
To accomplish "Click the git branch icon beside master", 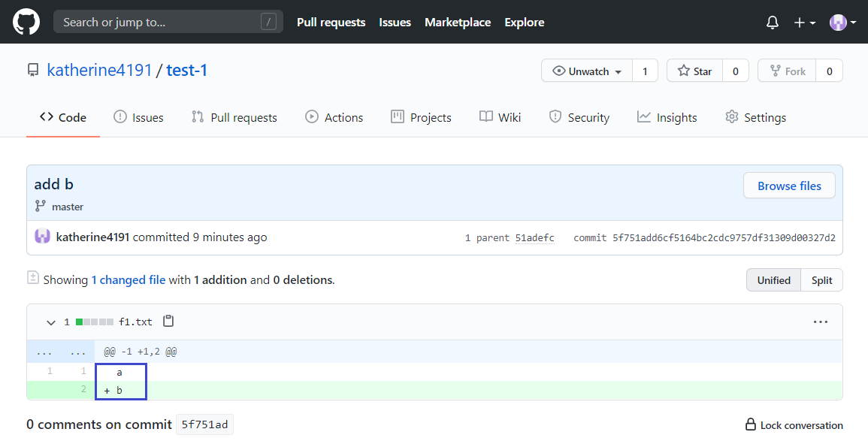I will (41, 206).
